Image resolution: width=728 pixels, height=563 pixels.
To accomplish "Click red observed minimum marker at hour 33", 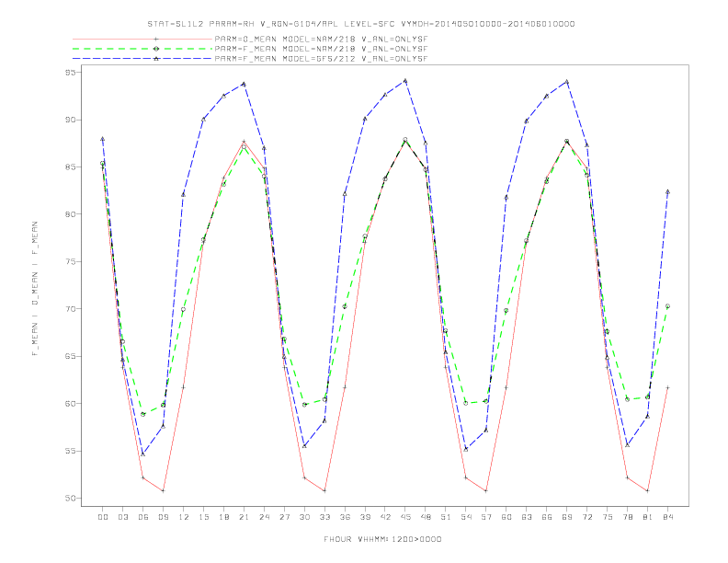I will (x=324, y=490).
